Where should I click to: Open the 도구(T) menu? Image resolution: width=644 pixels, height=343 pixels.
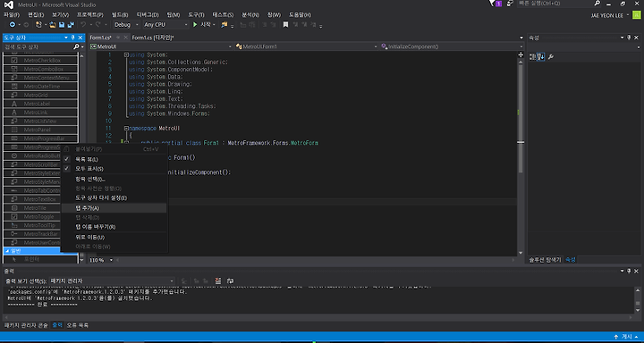(x=196, y=15)
